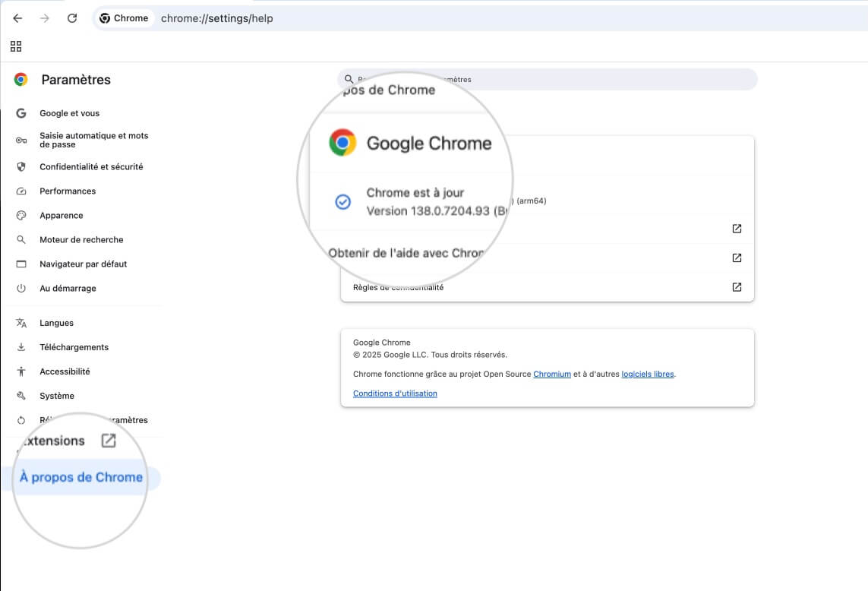Click the browser back arrow
Screen dimensions: 868x591
17,18
